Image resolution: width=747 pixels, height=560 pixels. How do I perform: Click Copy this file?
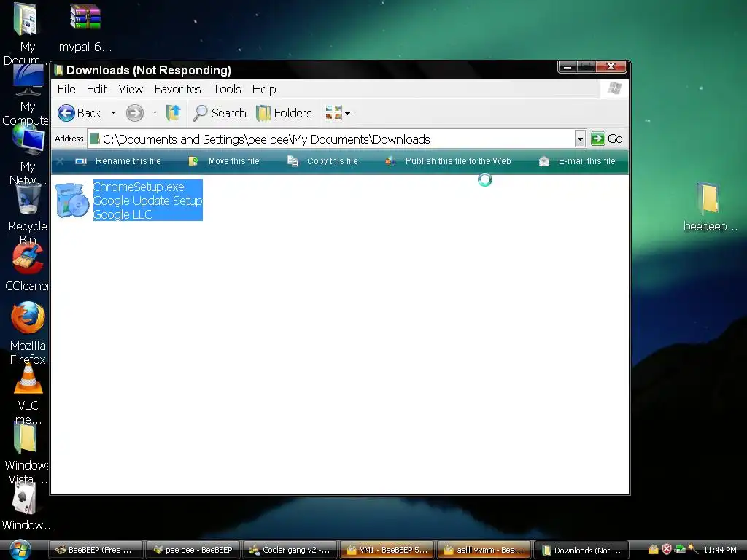pos(322,161)
